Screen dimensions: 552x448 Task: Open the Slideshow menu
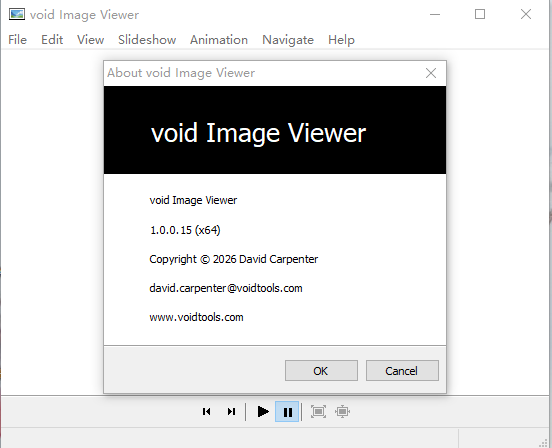[147, 40]
